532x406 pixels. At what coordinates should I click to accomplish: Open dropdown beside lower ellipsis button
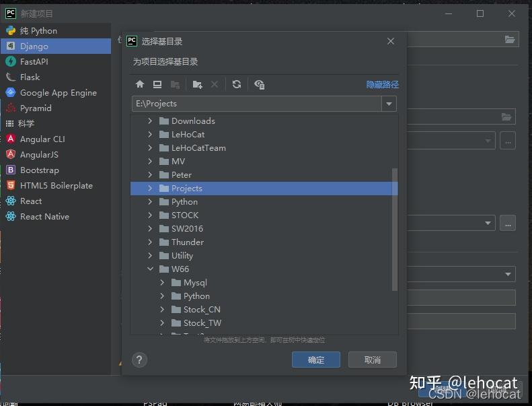pos(488,224)
